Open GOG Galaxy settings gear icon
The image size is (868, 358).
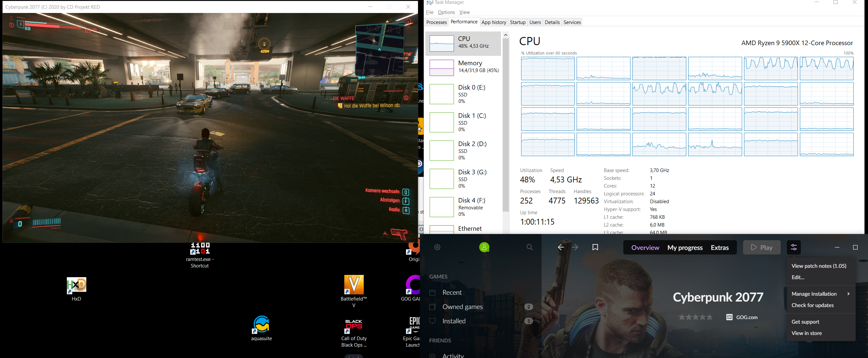click(x=437, y=247)
